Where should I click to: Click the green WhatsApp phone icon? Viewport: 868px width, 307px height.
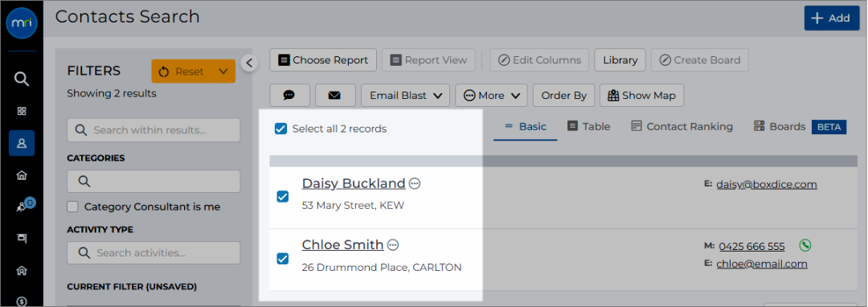tap(805, 246)
